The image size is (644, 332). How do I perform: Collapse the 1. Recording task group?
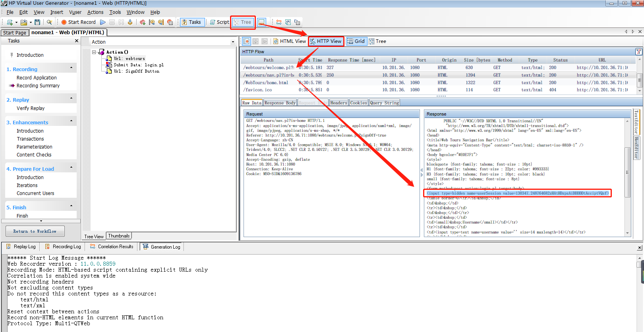point(72,68)
